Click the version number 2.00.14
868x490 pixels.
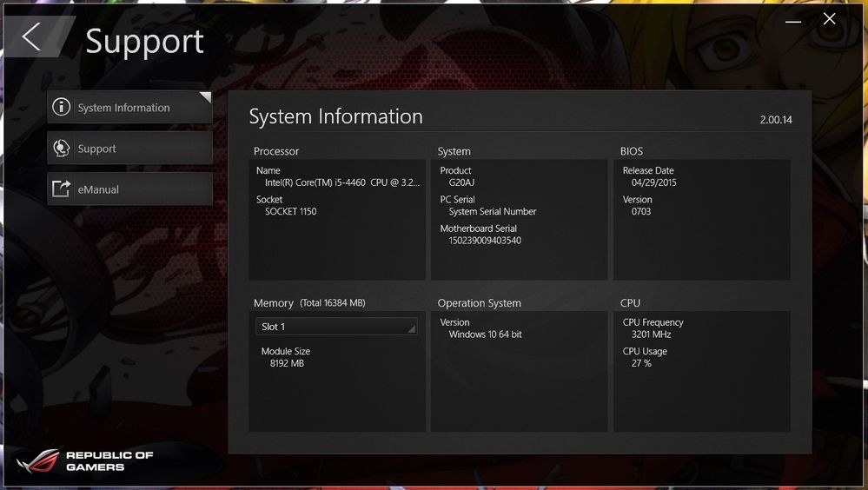click(776, 120)
